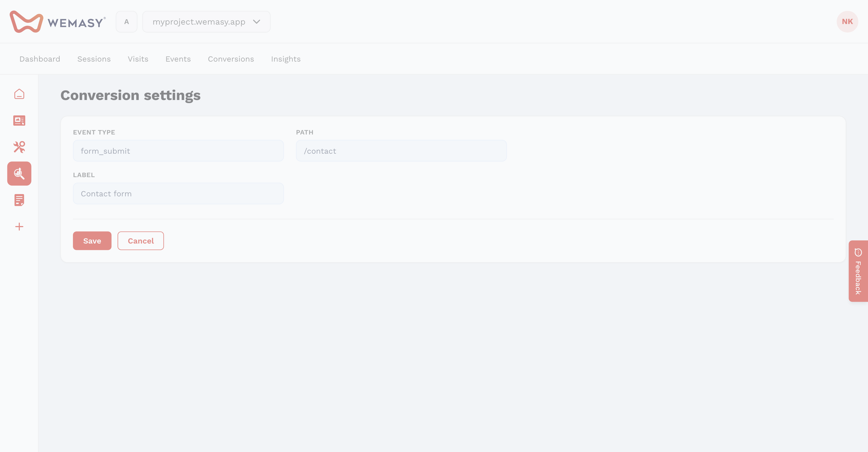Save the conversion settings
This screenshot has height=452, width=868.
[92, 241]
